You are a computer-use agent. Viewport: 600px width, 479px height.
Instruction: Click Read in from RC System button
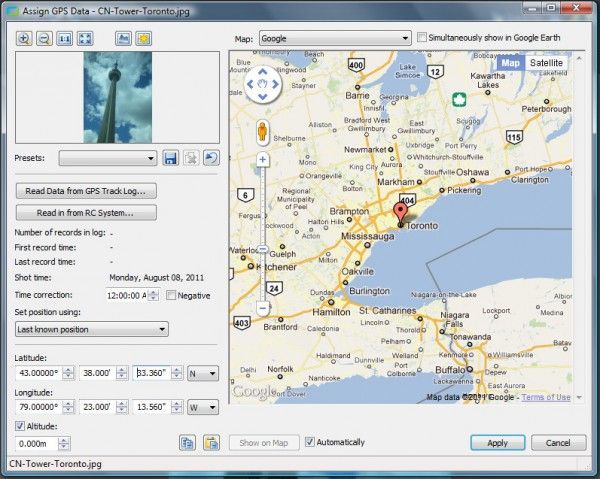(x=86, y=213)
